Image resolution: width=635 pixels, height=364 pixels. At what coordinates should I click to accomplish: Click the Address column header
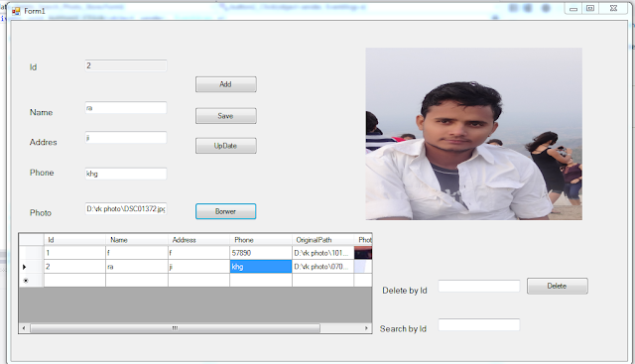(x=198, y=240)
